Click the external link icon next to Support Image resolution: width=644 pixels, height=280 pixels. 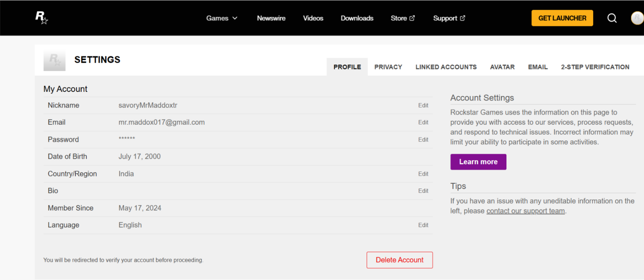click(463, 18)
